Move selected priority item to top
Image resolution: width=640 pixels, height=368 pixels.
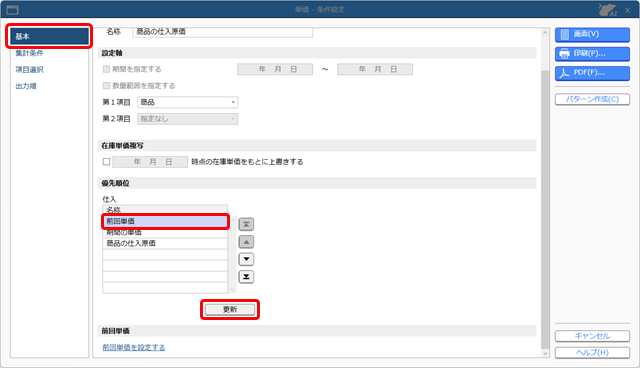246,224
